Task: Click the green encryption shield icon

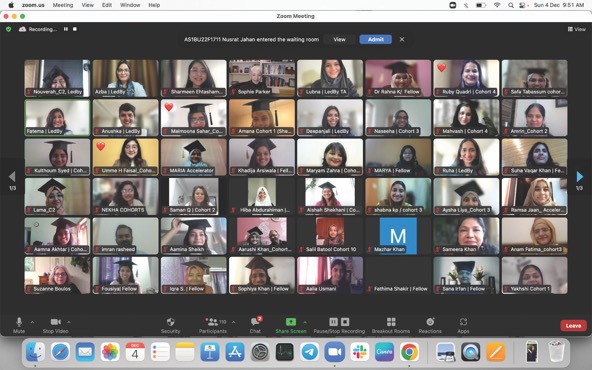Action: point(9,29)
